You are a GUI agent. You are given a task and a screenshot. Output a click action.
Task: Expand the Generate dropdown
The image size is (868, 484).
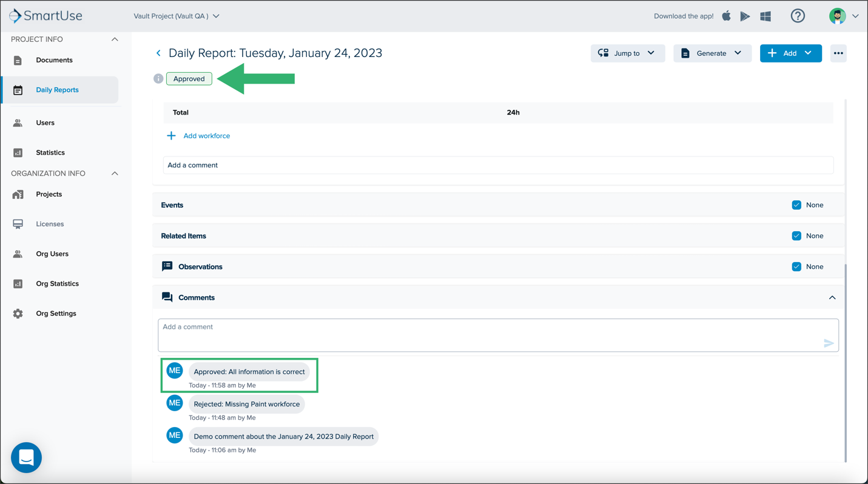[712, 53]
